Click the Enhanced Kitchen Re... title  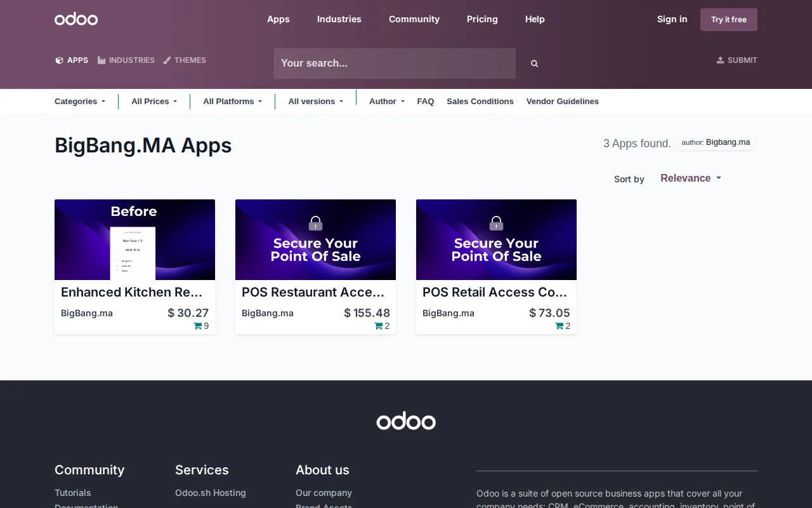(132, 292)
